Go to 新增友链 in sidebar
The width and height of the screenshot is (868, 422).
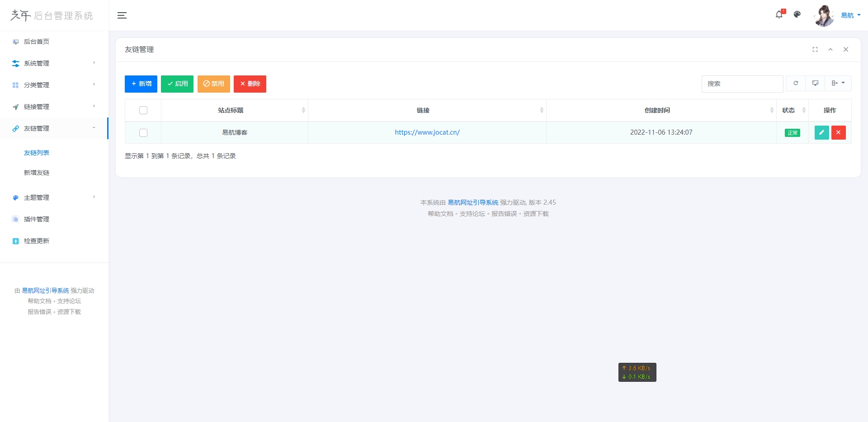(37, 173)
